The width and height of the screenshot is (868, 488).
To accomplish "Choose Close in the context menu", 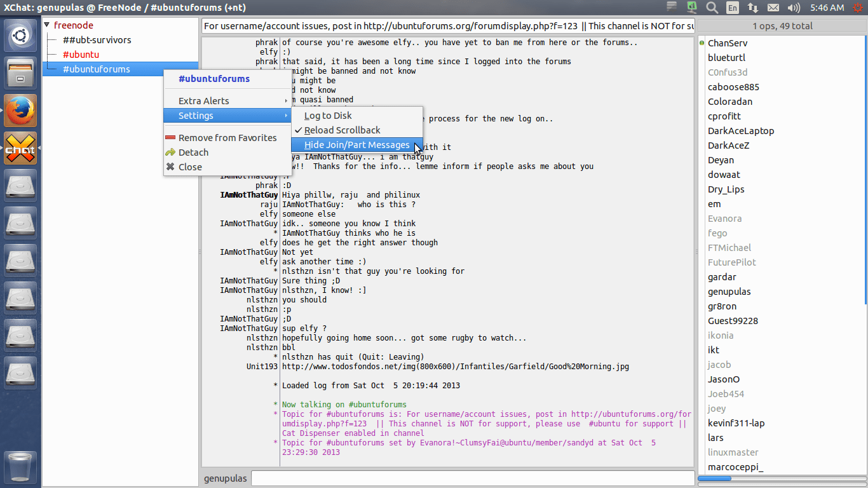I will pos(227,167).
